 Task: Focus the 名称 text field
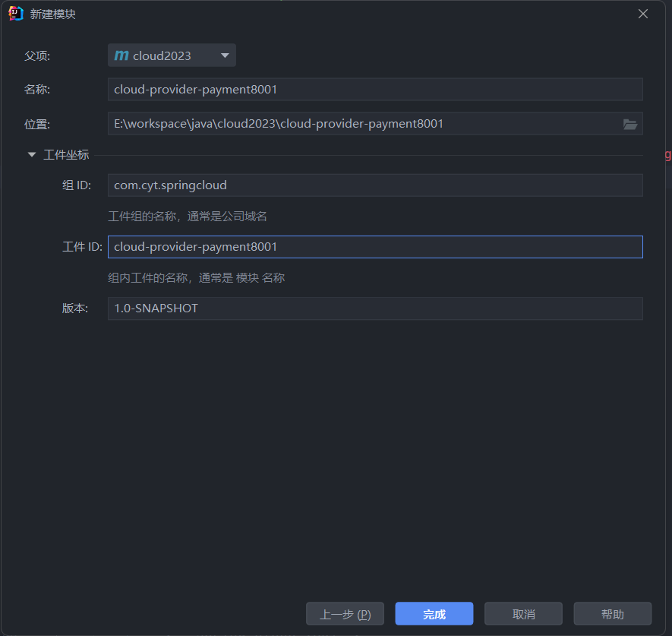[374, 90]
